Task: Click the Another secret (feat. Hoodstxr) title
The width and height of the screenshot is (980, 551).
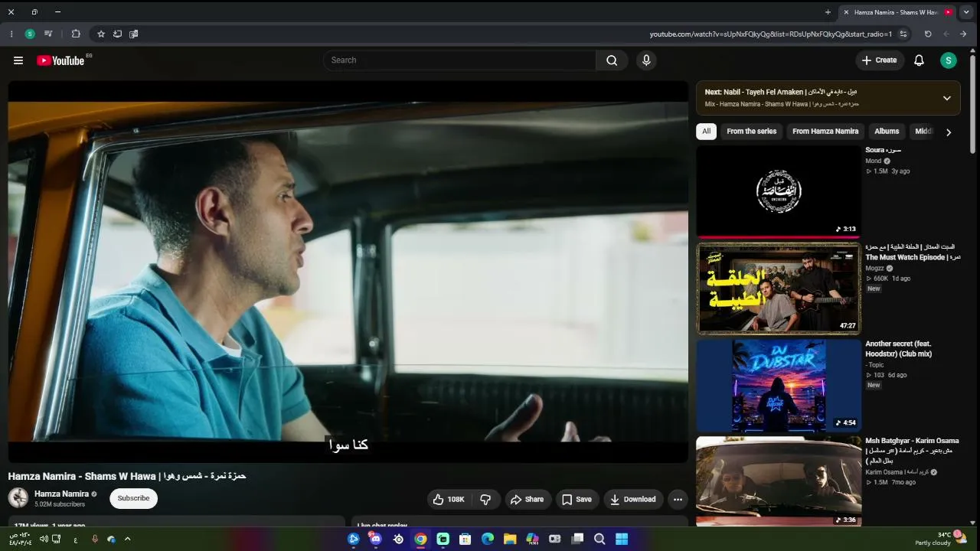Action: (898, 349)
